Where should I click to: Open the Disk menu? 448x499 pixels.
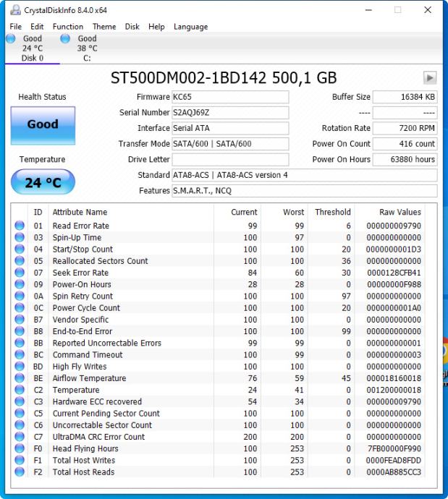(x=132, y=27)
